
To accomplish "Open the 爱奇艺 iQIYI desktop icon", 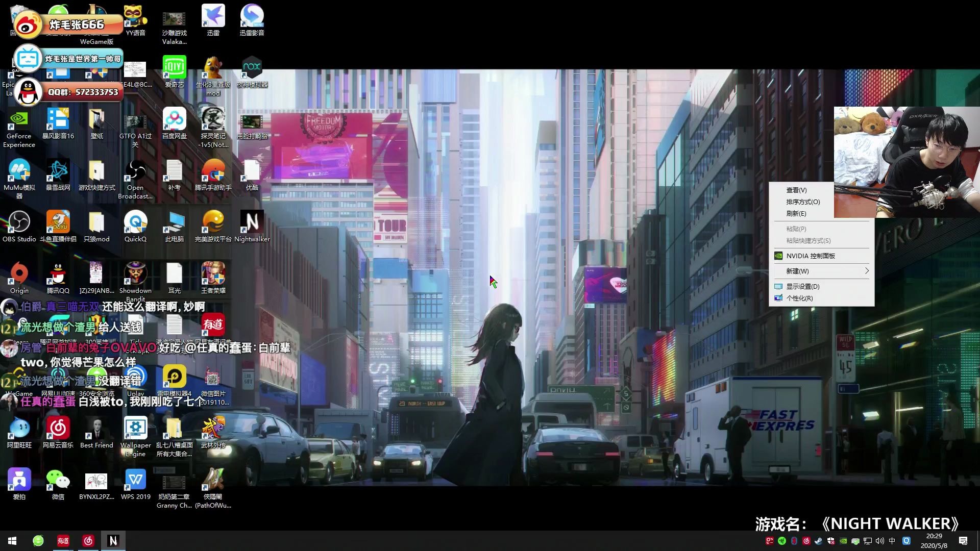I will pyautogui.click(x=174, y=72).
